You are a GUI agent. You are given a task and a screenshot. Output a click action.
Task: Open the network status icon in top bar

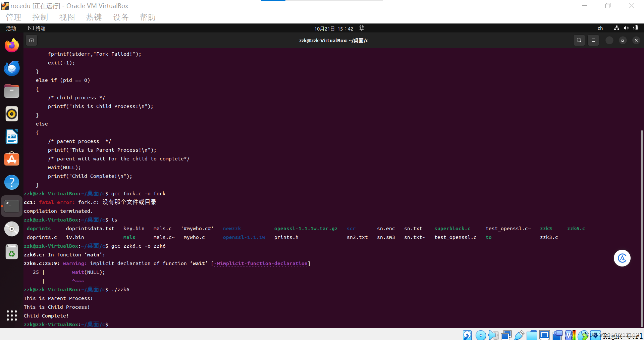click(x=616, y=28)
